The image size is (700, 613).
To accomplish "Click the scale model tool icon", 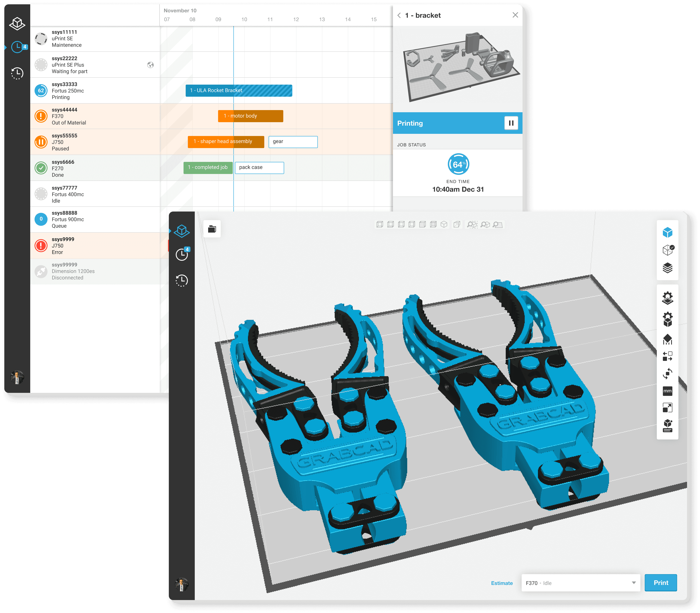I will (667, 408).
